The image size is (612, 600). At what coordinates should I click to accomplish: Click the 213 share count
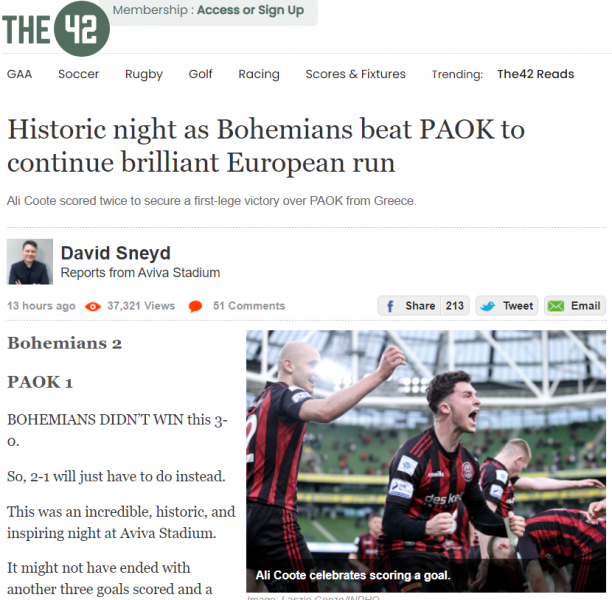click(x=455, y=306)
